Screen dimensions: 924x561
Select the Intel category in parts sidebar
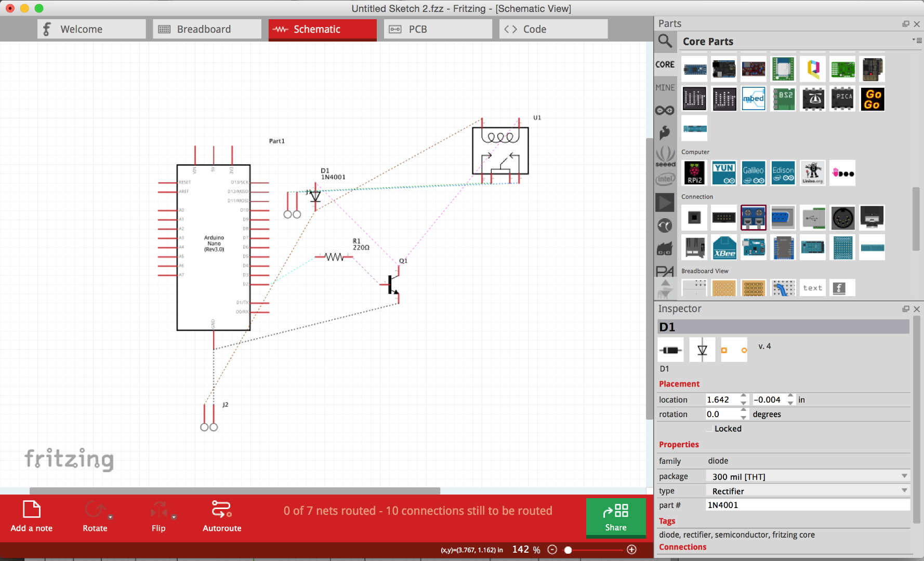pos(666,179)
